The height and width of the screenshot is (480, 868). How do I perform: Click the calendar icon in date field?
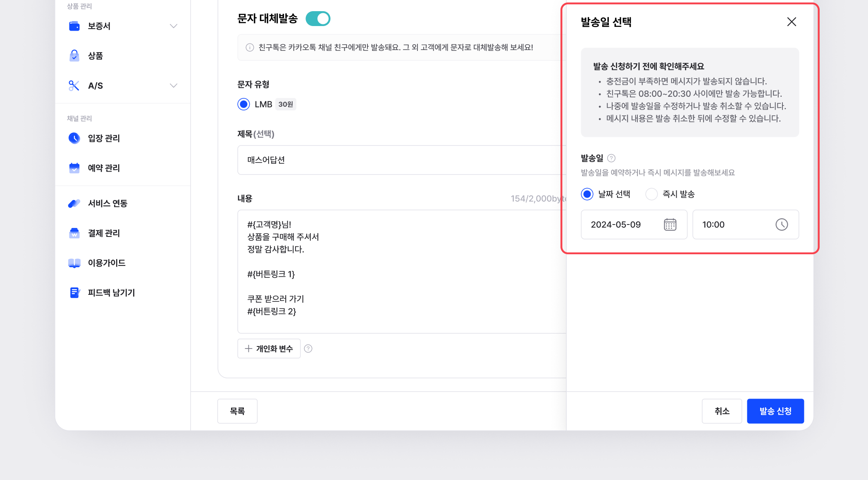point(670,224)
